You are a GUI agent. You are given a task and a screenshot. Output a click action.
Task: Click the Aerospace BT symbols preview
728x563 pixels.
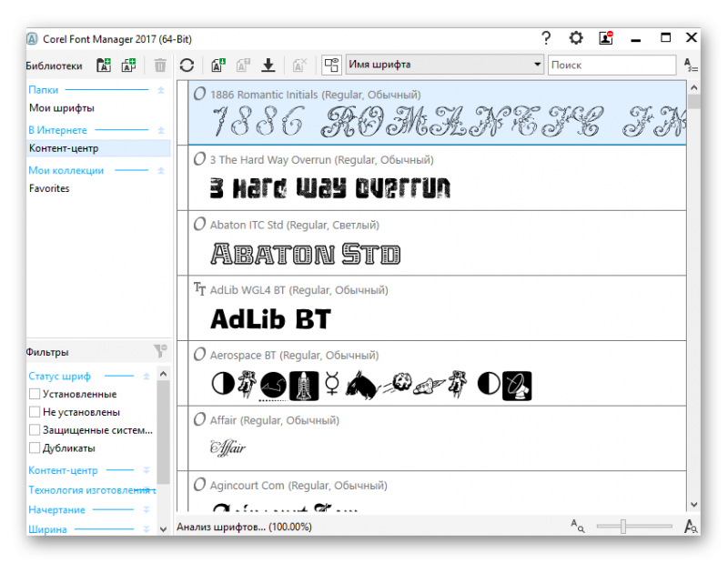[371, 386]
